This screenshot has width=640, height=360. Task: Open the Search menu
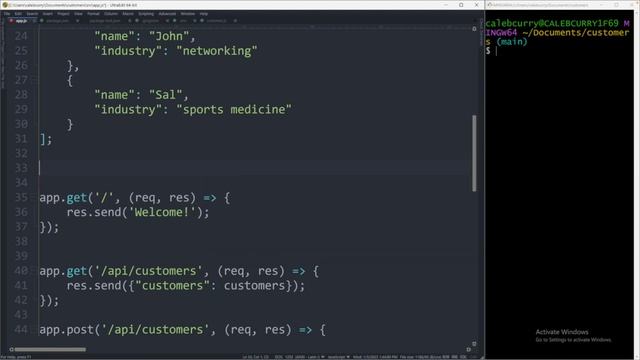point(32,14)
